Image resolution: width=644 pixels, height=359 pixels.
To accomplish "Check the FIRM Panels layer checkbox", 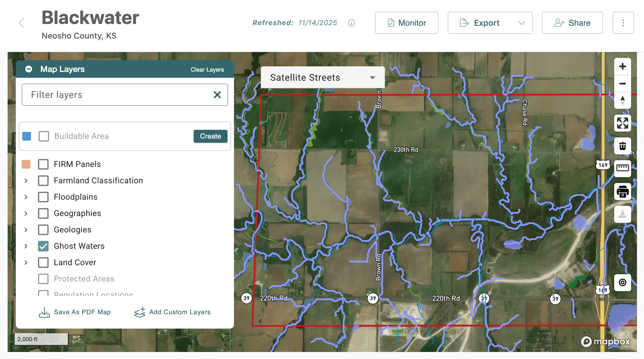I will click(43, 164).
